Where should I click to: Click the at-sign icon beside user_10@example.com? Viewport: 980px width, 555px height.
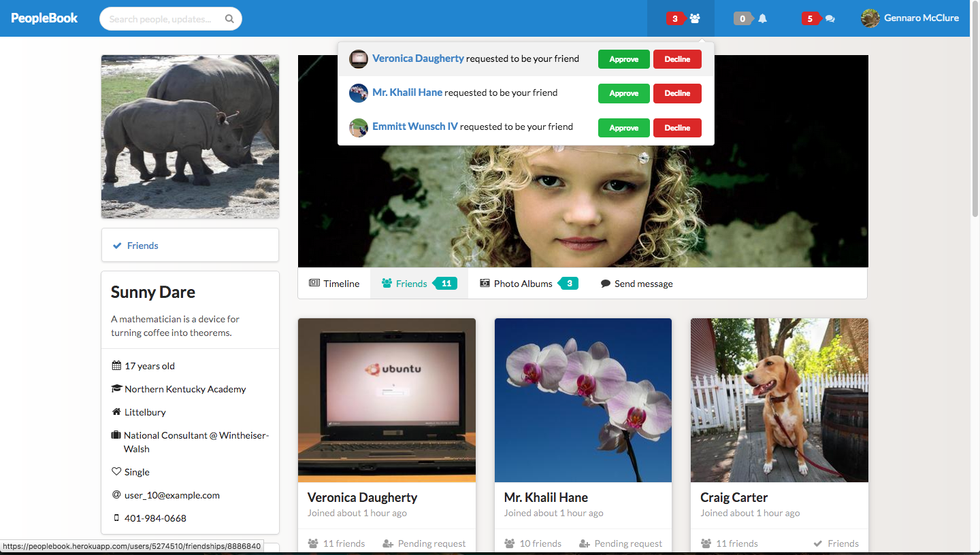(116, 495)
